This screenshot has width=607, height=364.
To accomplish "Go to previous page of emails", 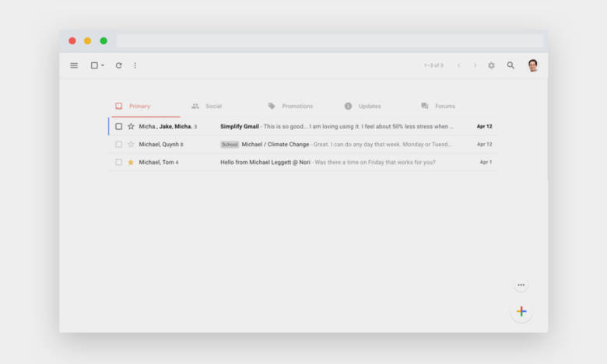I will tap(458, 65).
